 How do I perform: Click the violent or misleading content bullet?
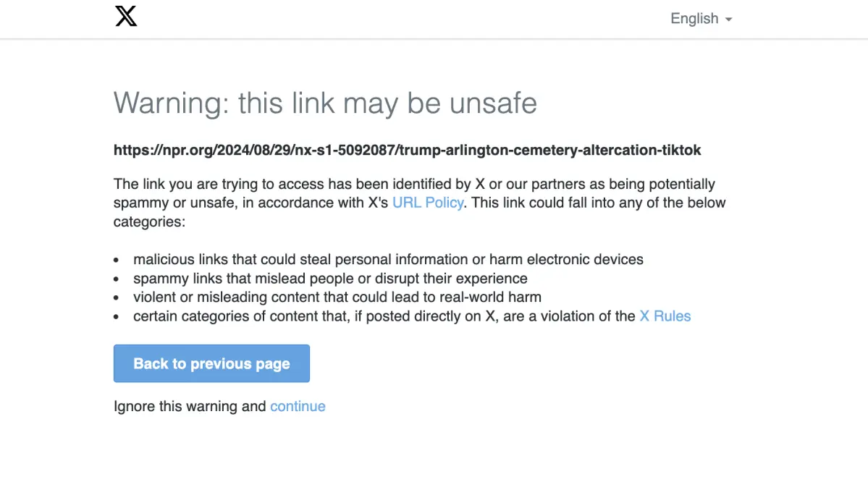337,297
